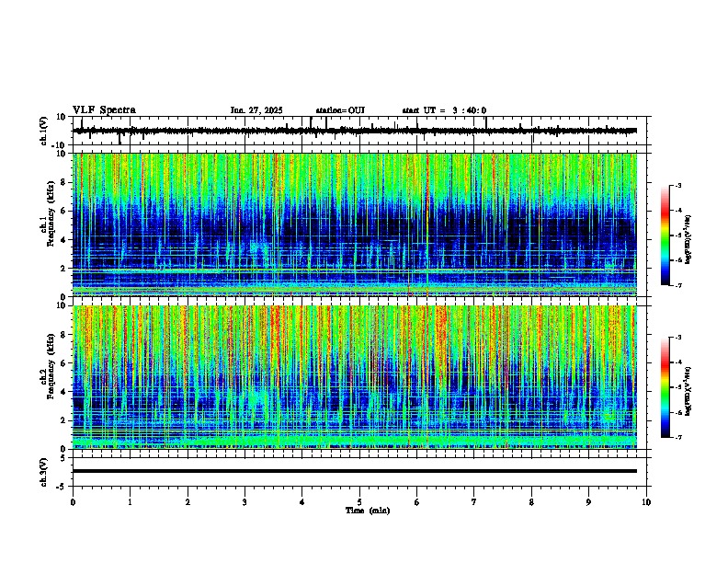
Task: Click the "-3" label on ch.2 colorbar
Action: tap(677, 338)
